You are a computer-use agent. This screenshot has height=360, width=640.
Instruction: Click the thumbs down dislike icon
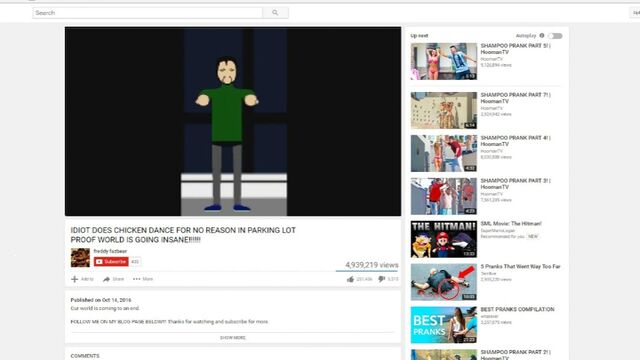(x=382, y=279)
